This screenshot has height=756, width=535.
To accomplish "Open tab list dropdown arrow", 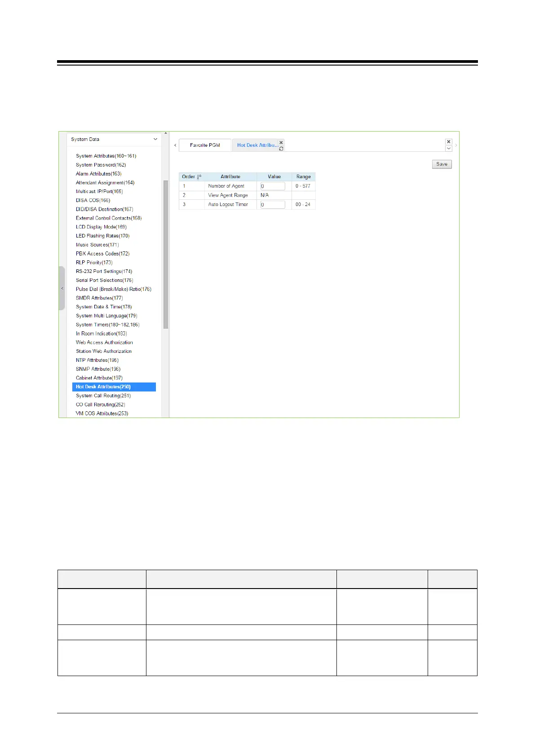I will click(x=448, y=149).
